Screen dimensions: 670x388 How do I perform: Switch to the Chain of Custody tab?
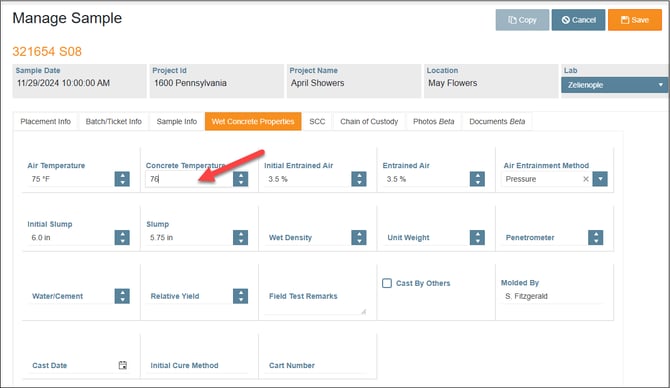(x=369, y=121)
